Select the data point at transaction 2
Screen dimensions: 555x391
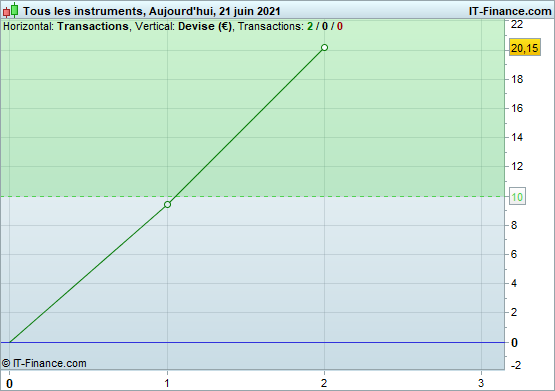324,47
